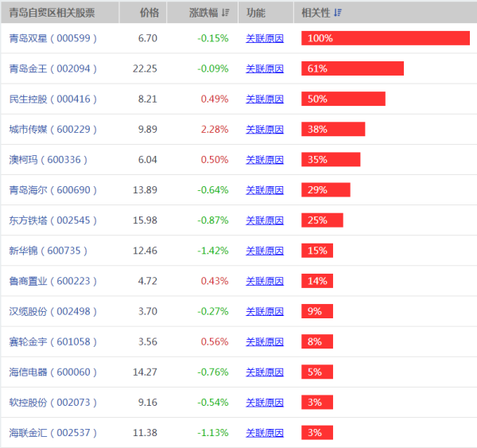Open 关联原因 link for 民生控股
The image size is (477, 448).
click(x=265, y=99)
